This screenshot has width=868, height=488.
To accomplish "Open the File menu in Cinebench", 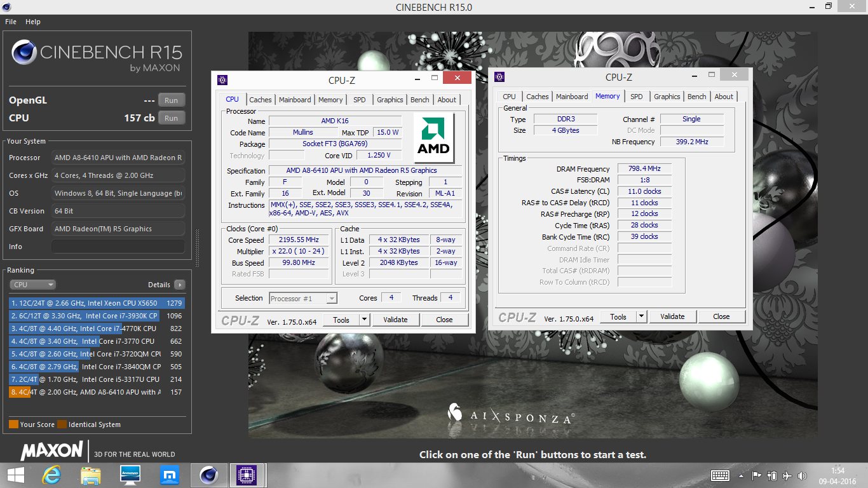I will pyautogui.click(x=11, y=22).
